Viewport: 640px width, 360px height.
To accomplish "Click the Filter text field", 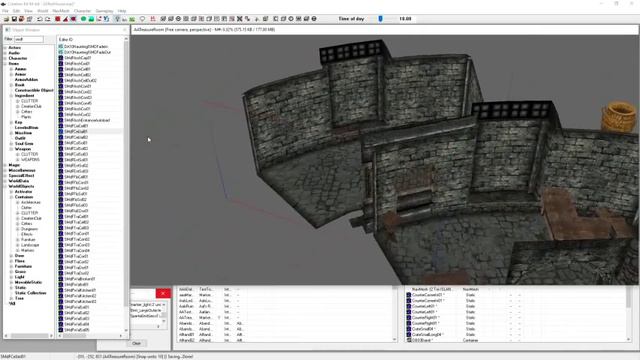I will (x=29, y=39).
